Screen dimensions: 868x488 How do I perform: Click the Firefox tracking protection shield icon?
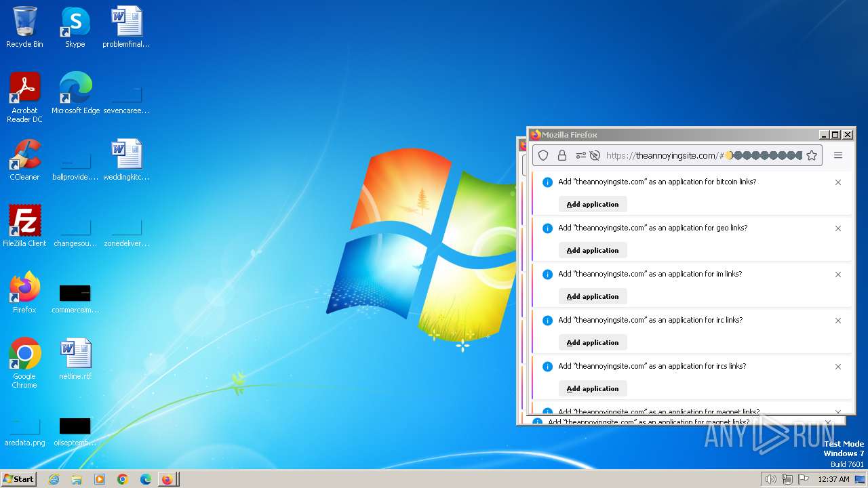click(x=543, y=155)
